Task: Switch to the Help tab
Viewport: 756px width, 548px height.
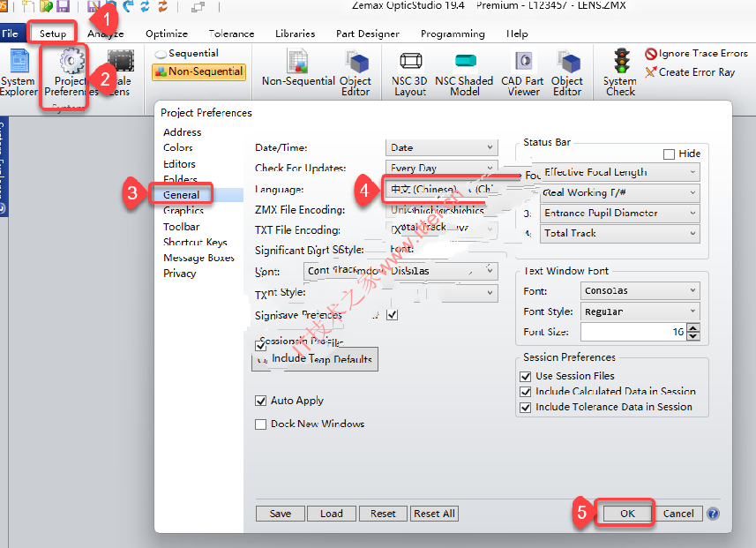Action: click(x=517, y=34)
